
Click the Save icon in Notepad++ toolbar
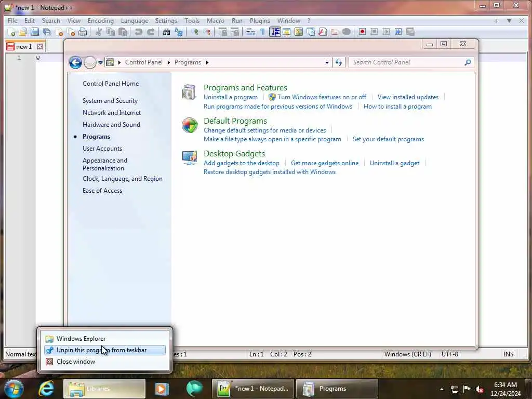click(x=35, y=32)
